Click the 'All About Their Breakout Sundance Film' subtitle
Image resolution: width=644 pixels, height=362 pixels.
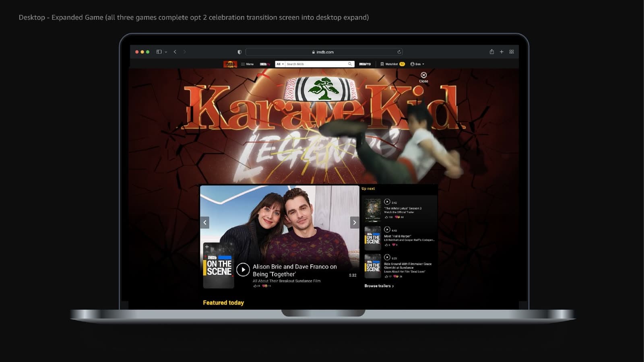[287, 281]
